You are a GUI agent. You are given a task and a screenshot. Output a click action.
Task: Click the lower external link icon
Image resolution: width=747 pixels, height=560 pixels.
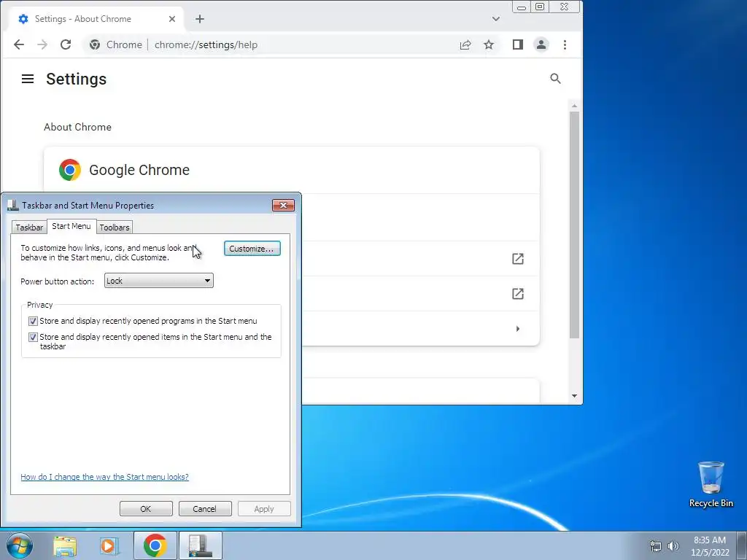[518, 294]
